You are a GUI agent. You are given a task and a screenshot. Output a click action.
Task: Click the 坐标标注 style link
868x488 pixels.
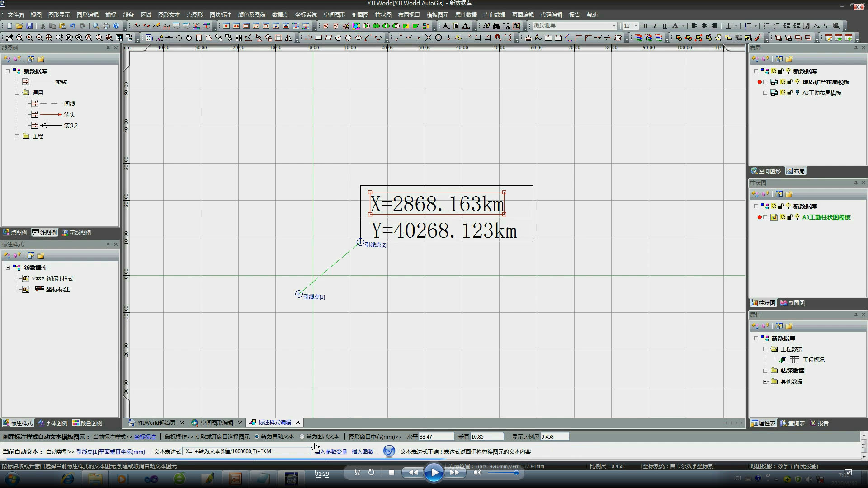(x=145, y=436)
